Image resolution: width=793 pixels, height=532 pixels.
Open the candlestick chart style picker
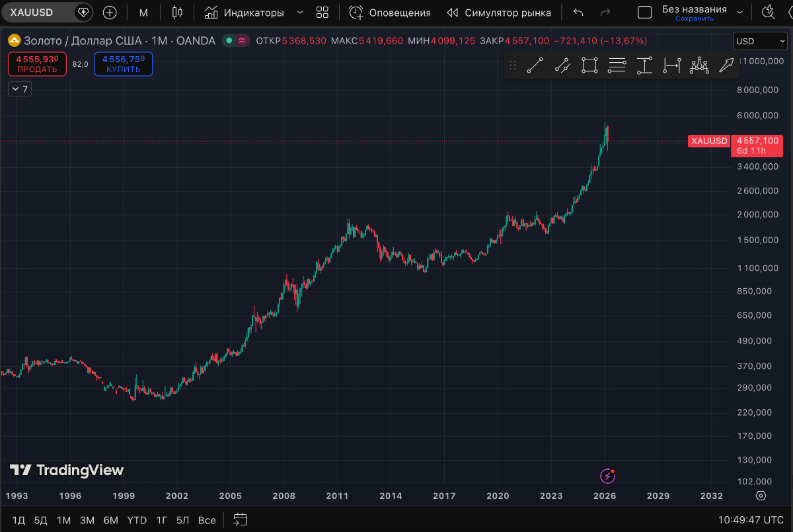tap(176, 12)
